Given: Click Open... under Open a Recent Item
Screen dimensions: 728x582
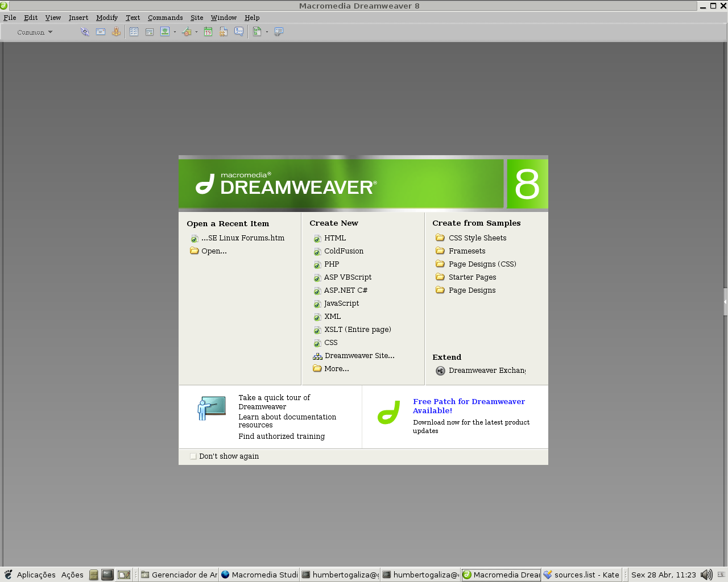Looking at the screenshot, I should pos(208,251).
